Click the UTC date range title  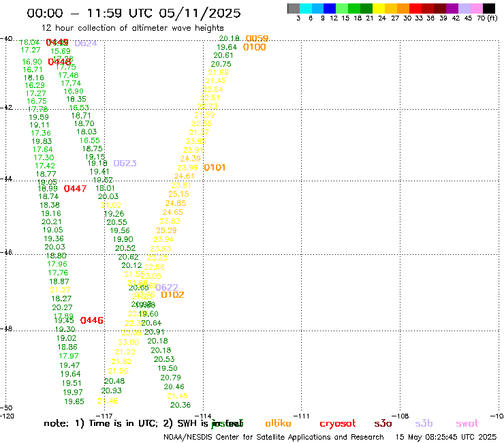pos(133,13)
